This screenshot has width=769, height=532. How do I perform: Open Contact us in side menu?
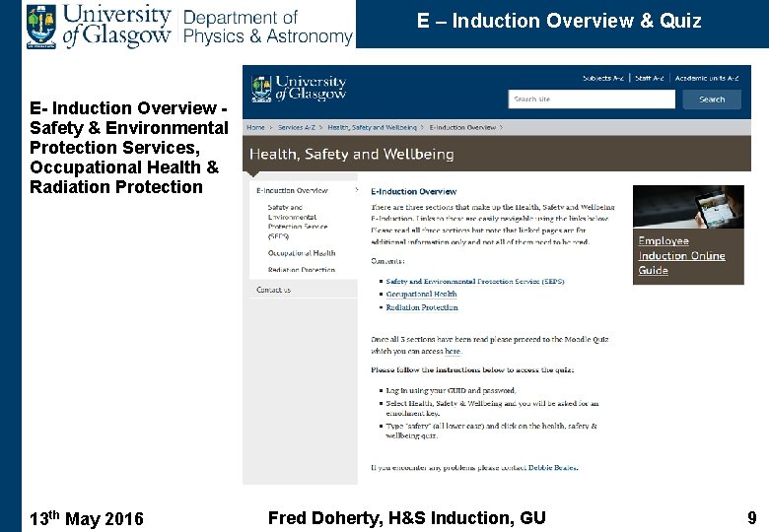point(273,290)
